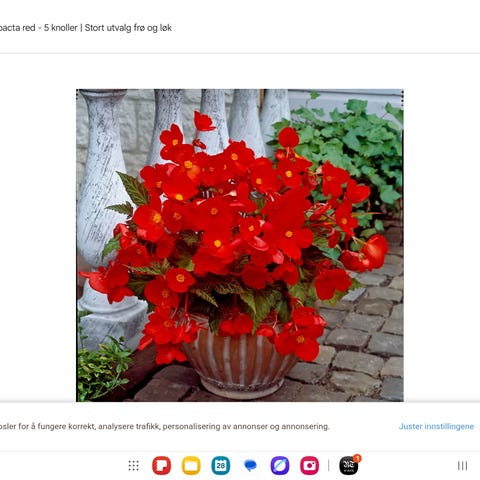The width and height of the screenshot is (480, 480).
Task: Click the taskbar divider beside the Camera icon
Action: click(x=329, y=466)
